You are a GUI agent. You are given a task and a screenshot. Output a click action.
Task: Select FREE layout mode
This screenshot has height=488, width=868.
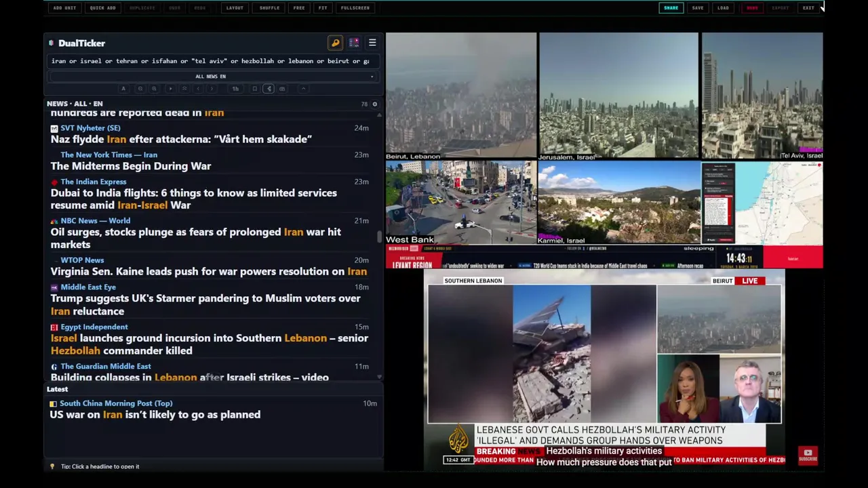pyautogui.click(x=299, y=8)
